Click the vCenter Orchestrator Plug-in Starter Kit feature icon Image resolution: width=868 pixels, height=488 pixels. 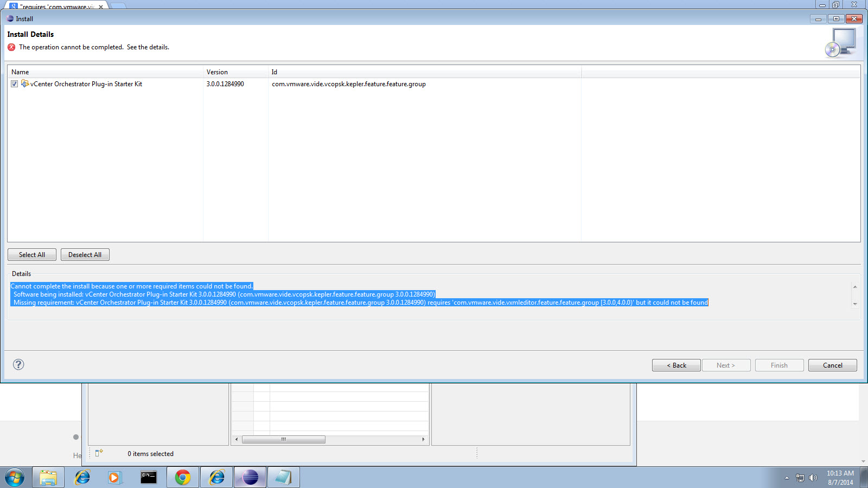[25, 84]
